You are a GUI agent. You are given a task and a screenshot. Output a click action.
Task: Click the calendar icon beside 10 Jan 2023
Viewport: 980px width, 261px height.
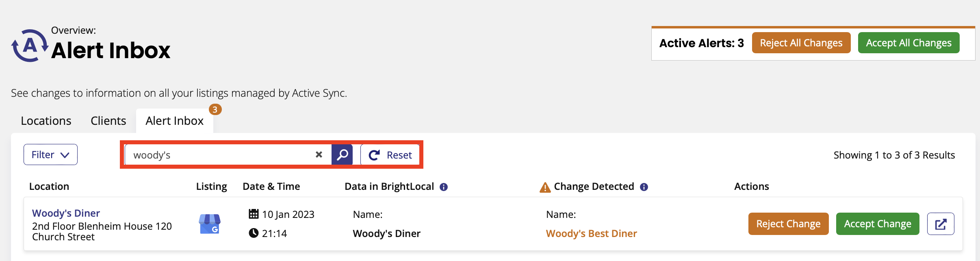[254, 214]
